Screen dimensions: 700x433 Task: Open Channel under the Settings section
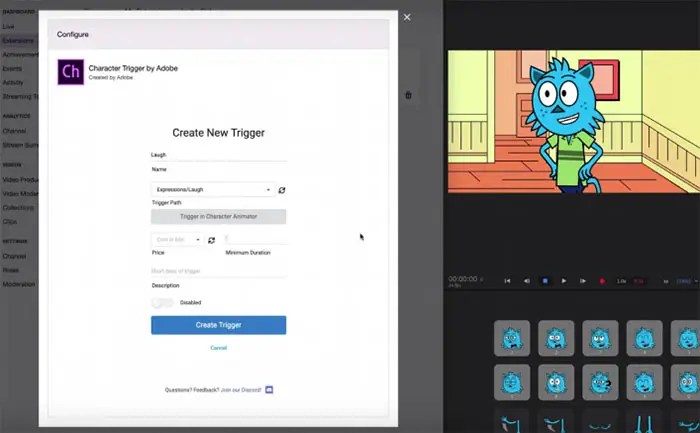pyautogui.click(x=14, y=256)
